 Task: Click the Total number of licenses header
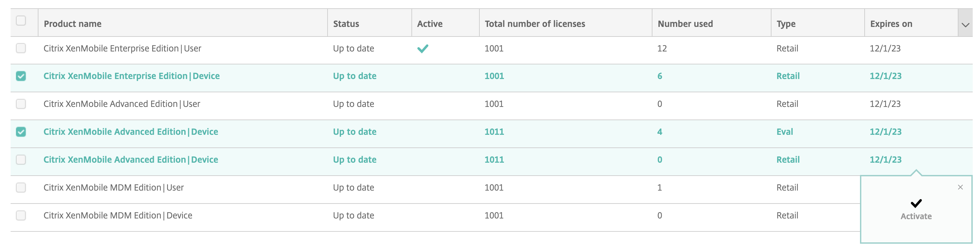click(x=534, y=24)
